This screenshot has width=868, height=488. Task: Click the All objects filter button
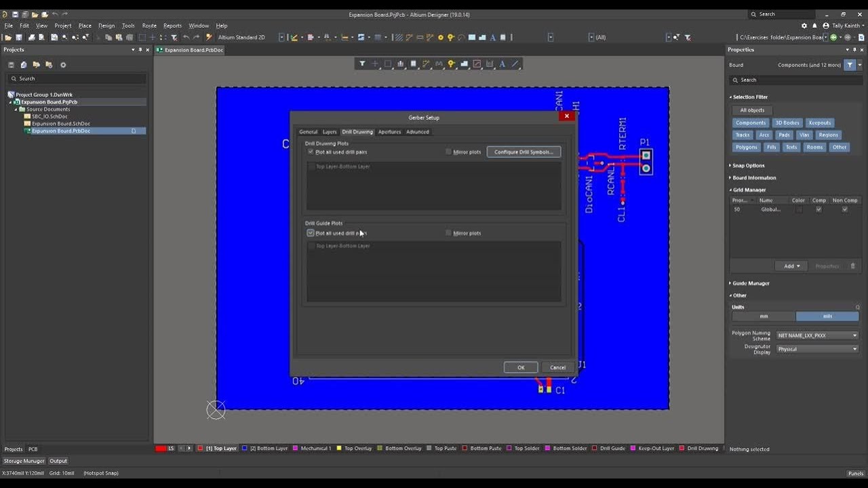[752, 110]
